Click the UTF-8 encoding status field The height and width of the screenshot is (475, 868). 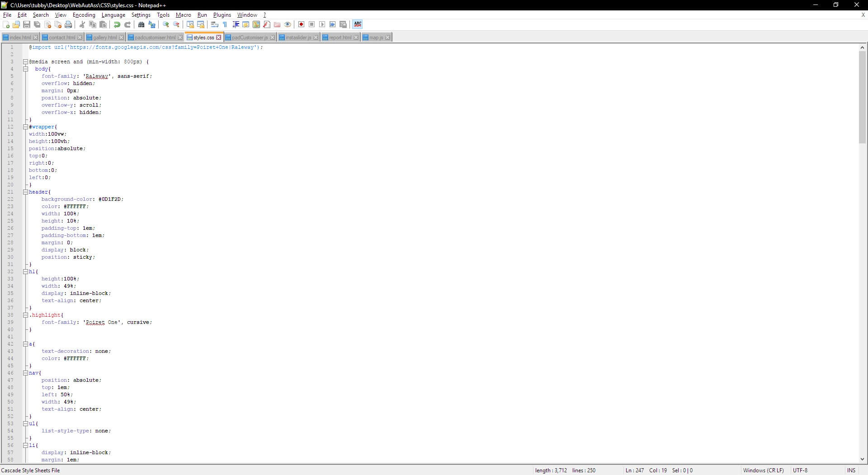pos(800,470)
